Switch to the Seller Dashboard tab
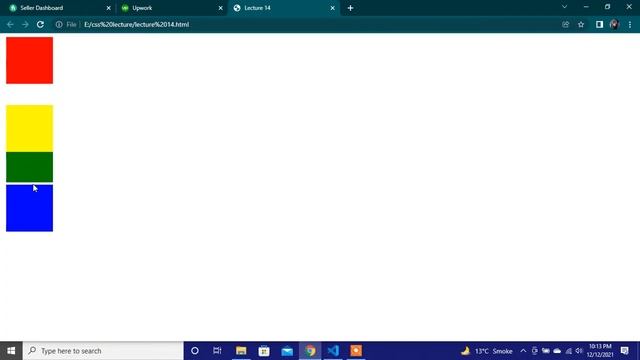This screenshot has height=360, width=640. pos(58,8)
